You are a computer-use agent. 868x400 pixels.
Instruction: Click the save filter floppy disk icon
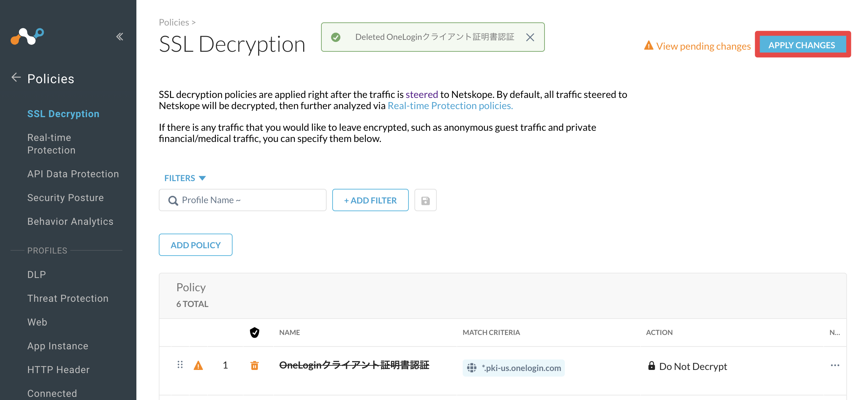click(425, 200)
